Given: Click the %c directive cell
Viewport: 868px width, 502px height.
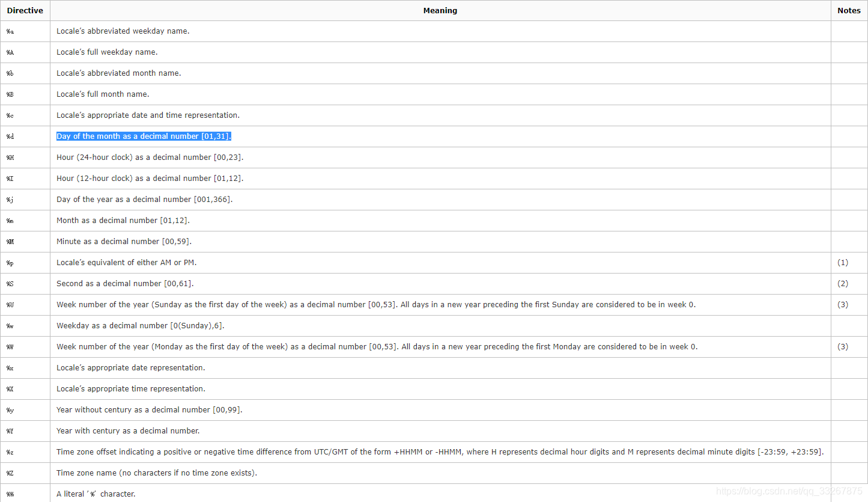Looking at the screenshot, I should pos(25,115).
